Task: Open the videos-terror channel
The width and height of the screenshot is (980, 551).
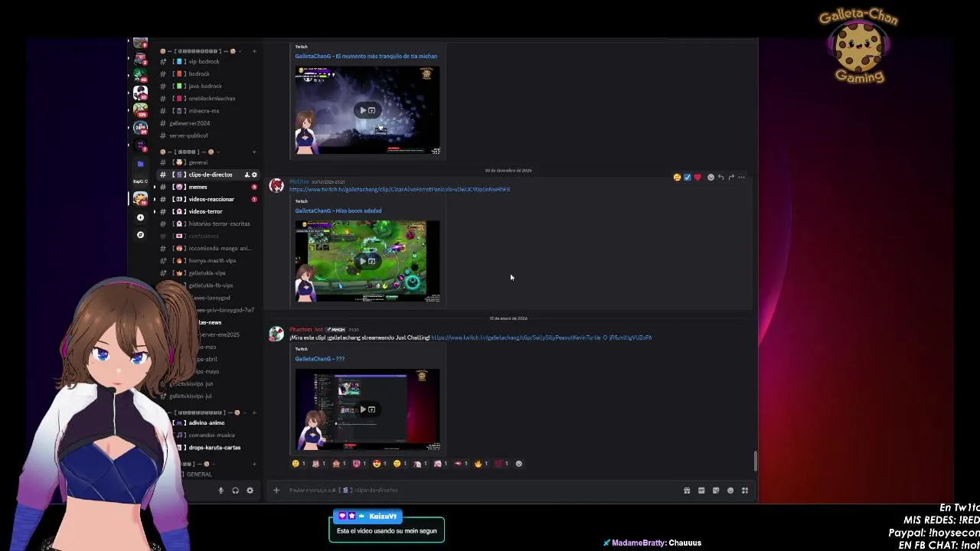Action: (207, 211)
